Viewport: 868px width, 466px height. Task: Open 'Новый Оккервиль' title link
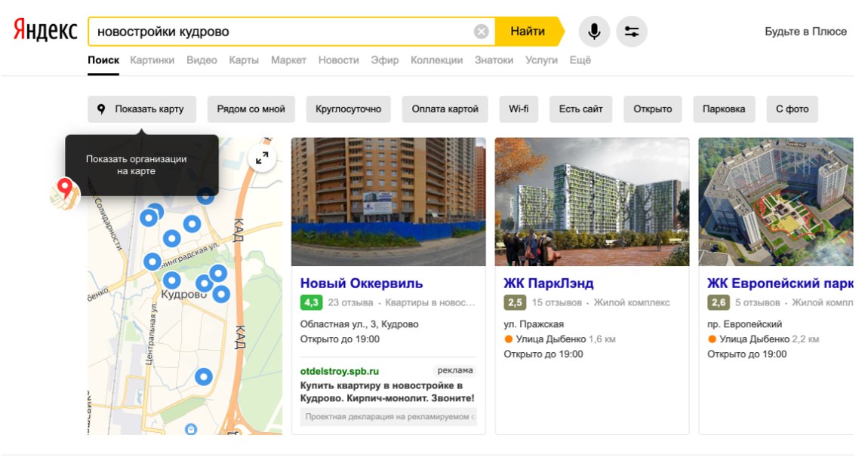362,283
